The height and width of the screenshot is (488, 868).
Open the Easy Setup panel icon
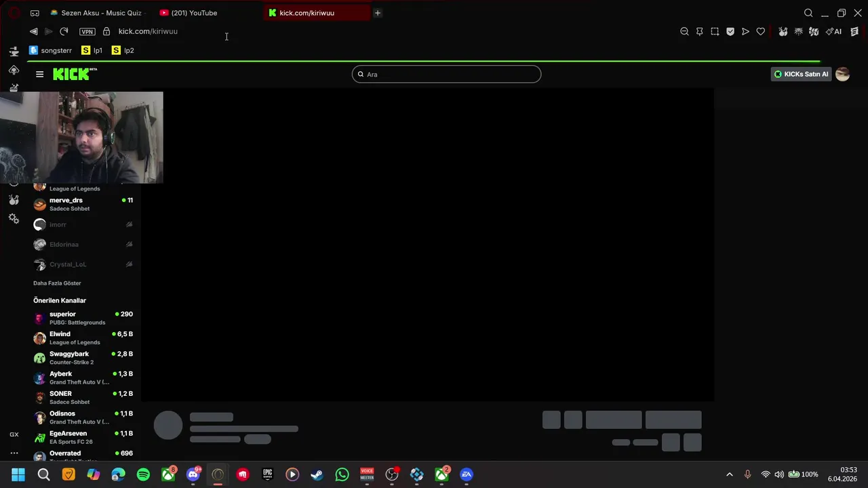point(854,31)
